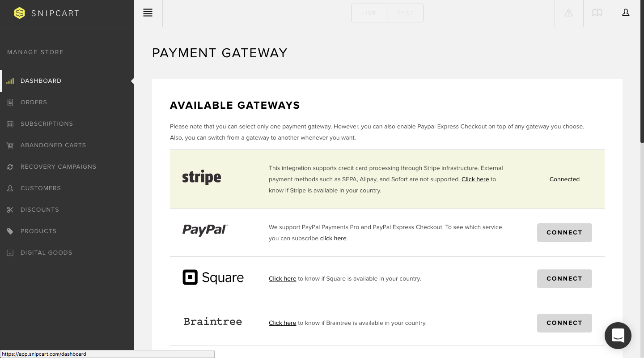Click the Discounts scissors icon
The height and width of the screenshot is (358, 644).
coord(10,210)
